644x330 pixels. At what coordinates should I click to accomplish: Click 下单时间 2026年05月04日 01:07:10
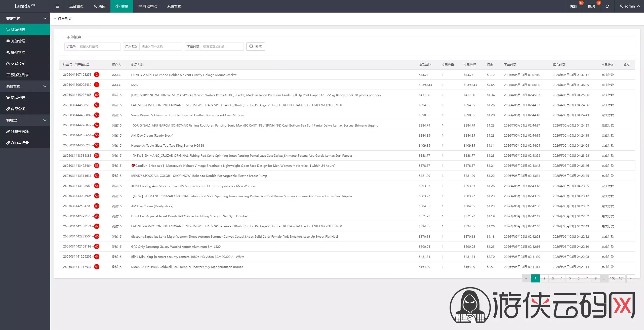click(522, 75)
